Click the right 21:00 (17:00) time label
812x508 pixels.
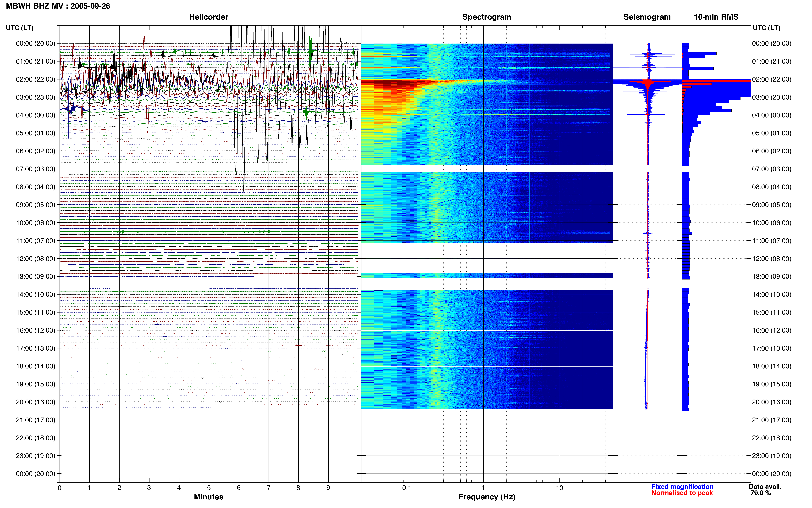pyautogui.click(x=772, y=420)
